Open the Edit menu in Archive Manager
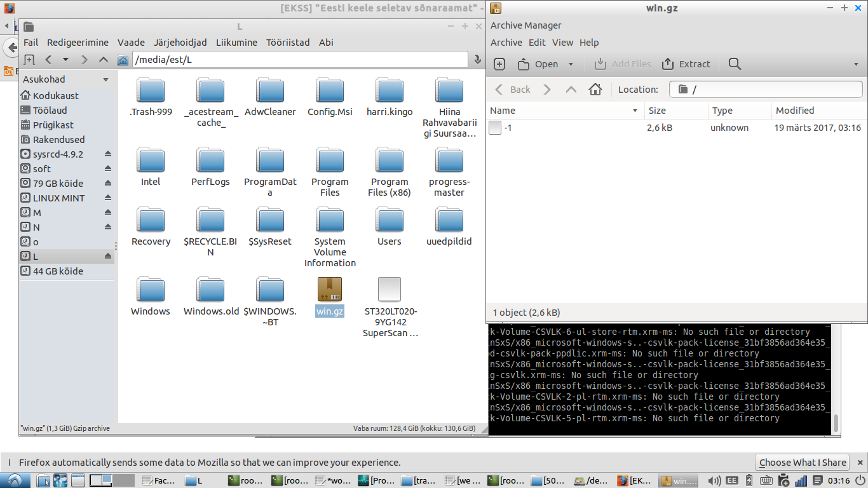This screenshot has height=488, width=868. (537, 43)
